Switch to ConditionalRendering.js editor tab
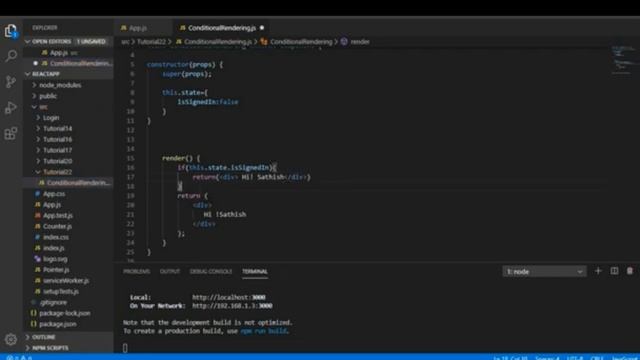The image size is (640, 360). [x=222, y=28]
